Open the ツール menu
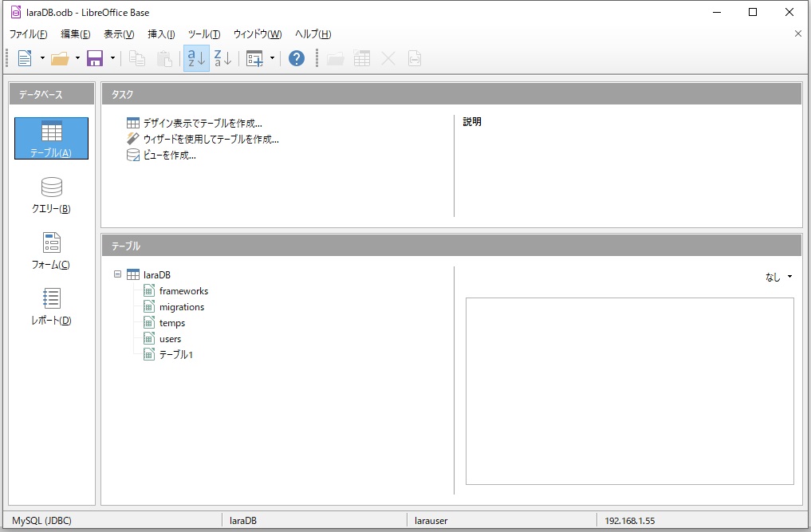 [204, 34]
